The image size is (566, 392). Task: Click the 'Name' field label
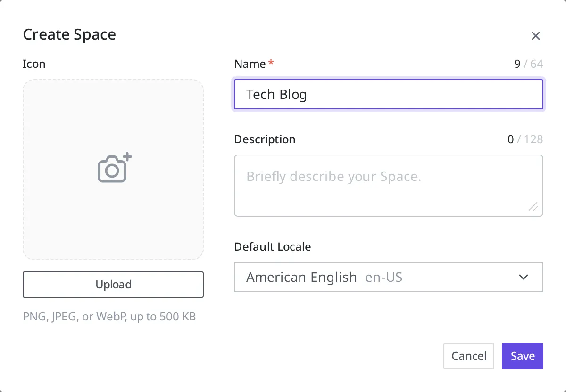250,64
